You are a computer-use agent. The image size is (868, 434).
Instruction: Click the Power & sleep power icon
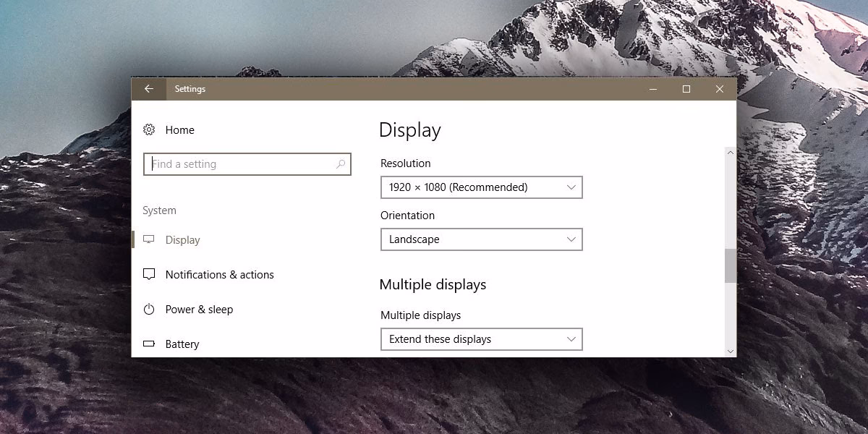pos(149,309)
